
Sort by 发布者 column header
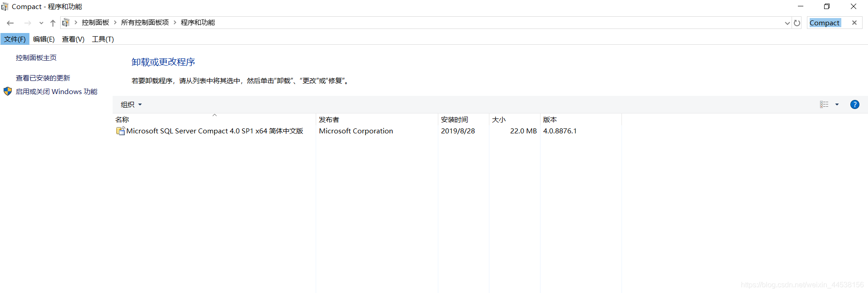pos(377,120)
